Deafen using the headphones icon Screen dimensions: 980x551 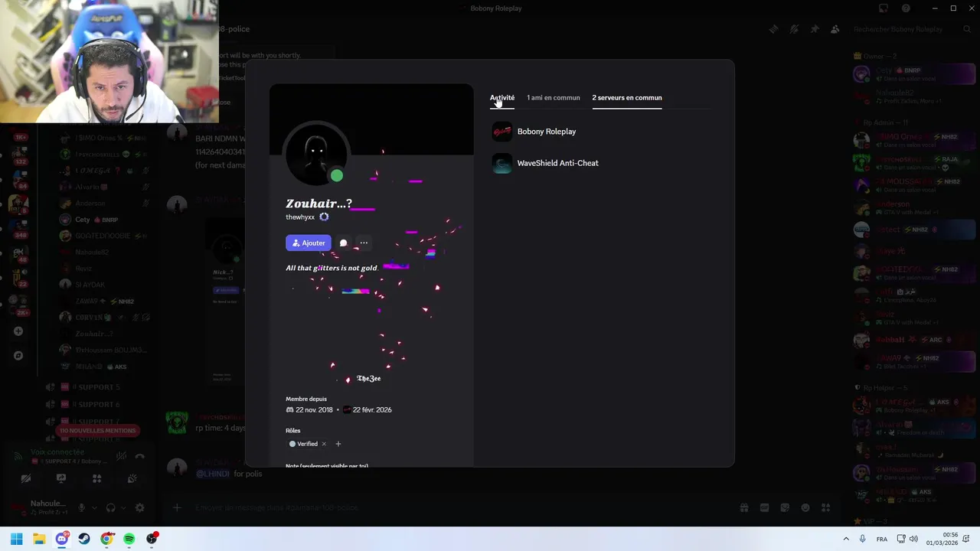click(111, 507)
